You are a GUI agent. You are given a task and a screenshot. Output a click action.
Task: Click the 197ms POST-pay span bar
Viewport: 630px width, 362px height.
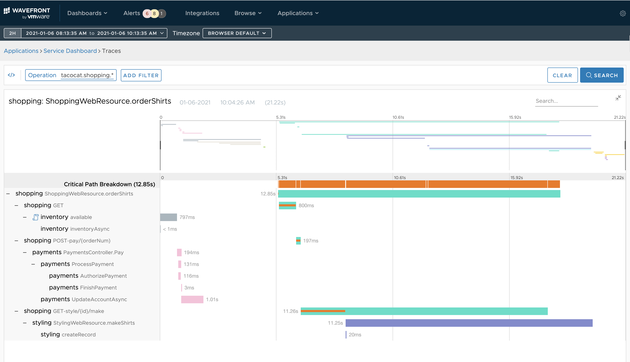pyautogui.click(x=298, y=241)
